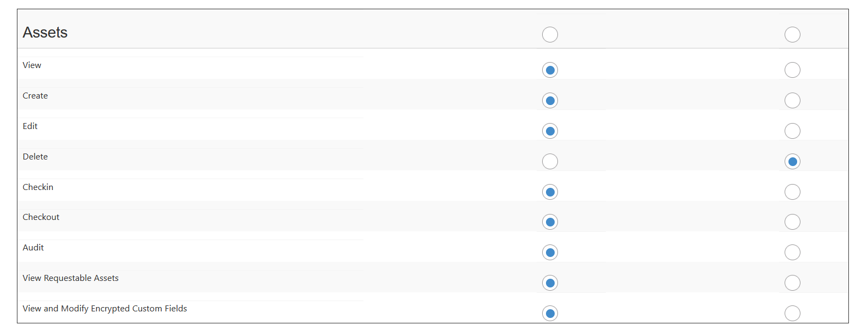This screenshot has width=868, height=331.
Task: Click the selected radio button in Audit row
Action: [550, 253]
